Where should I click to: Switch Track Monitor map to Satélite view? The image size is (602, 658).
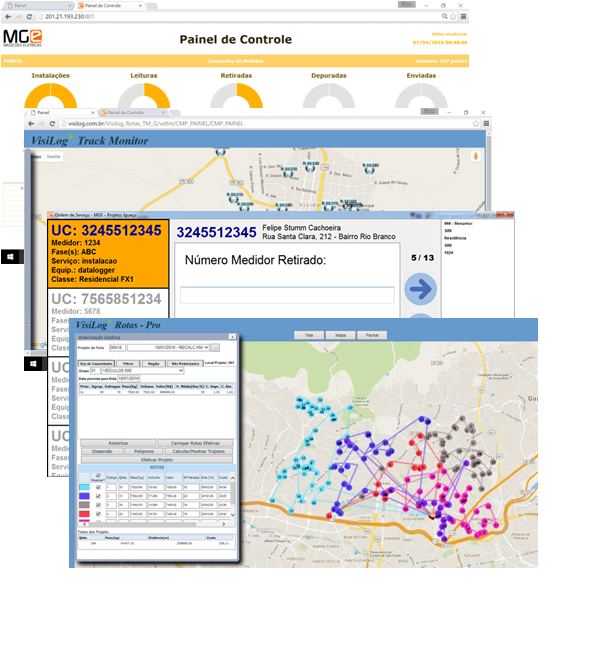tap(54, 157)
